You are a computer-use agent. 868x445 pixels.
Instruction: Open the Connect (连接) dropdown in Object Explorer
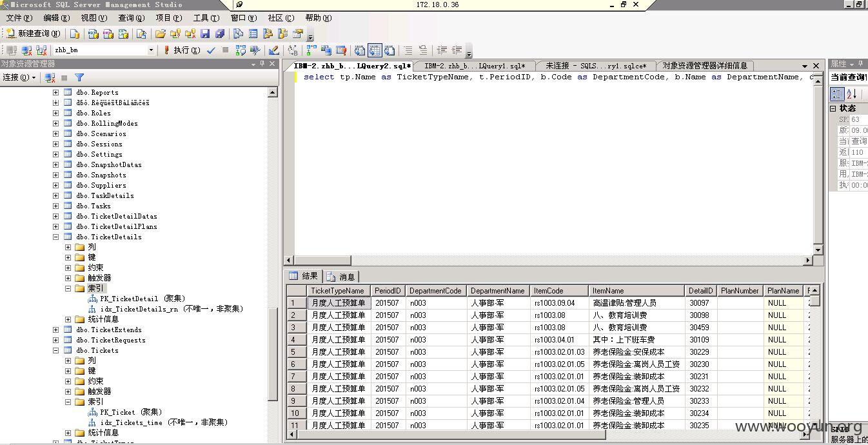pos(19,77)
